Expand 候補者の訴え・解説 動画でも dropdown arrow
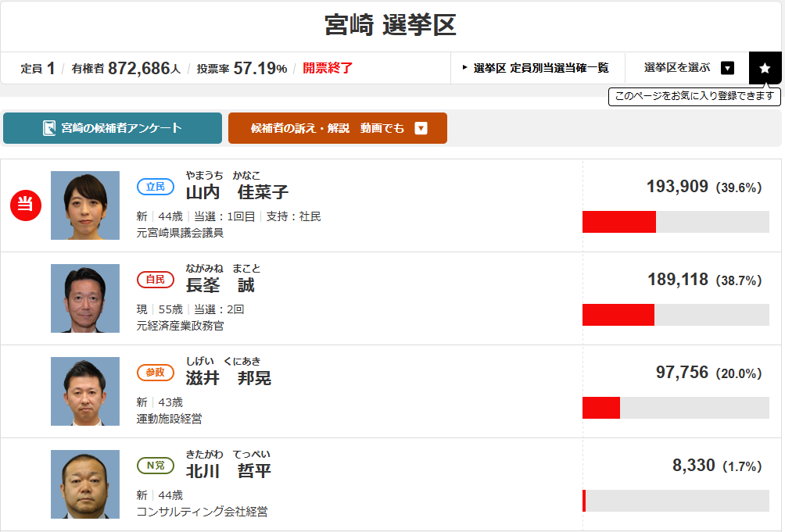The height and width of the screenshot is (532, 785). tap(421, 128)
